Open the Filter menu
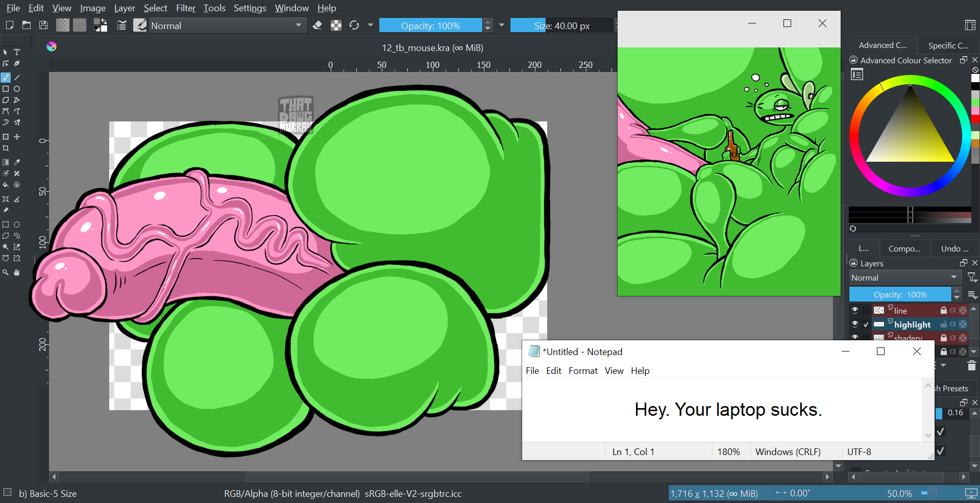The height and width of the screenshot is (503, 980). tap(186, 8)
